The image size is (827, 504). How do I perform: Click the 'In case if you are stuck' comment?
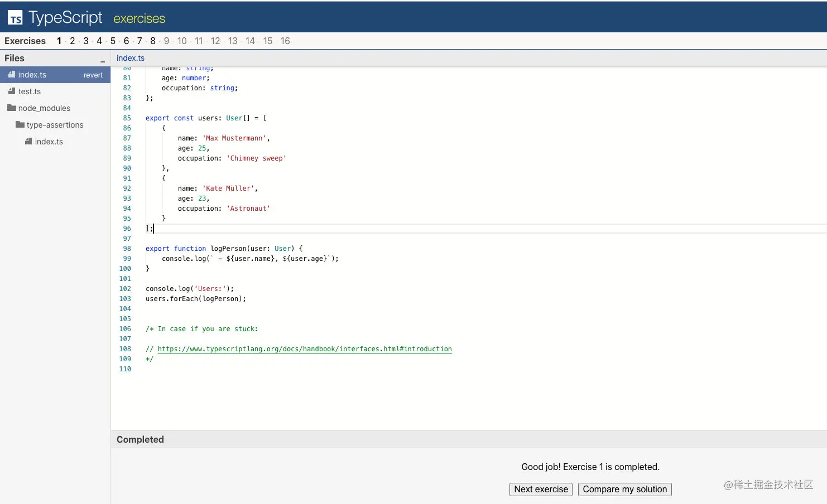(202, 329)
